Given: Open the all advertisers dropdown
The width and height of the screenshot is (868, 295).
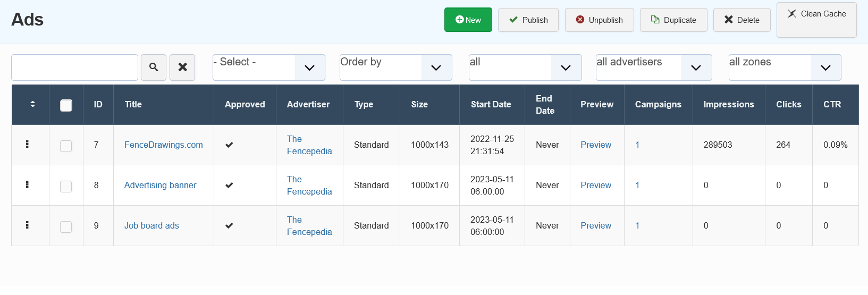Looking at the screenshot, I should pyautogui.click(x=653, y=68).
